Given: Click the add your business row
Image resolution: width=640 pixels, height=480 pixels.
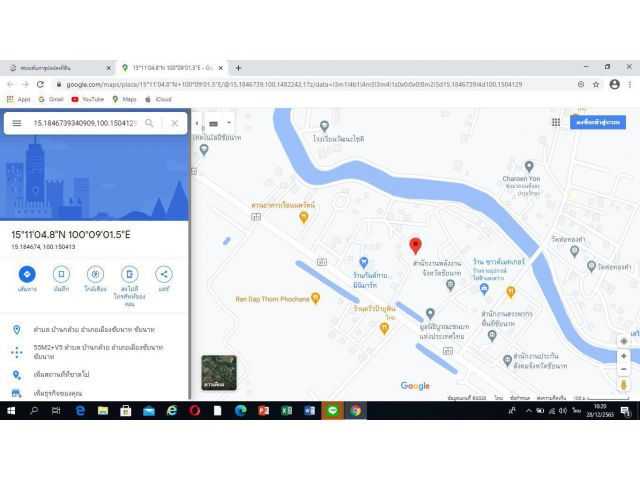Looking at the screenshot, I should 94,393.
